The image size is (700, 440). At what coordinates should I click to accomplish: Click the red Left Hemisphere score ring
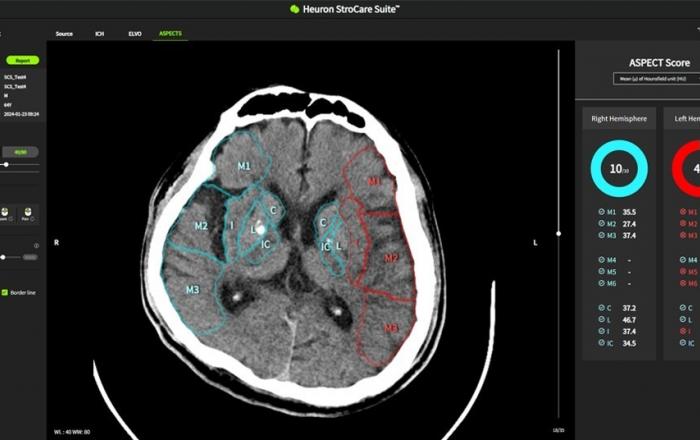(x=687, y=168)
